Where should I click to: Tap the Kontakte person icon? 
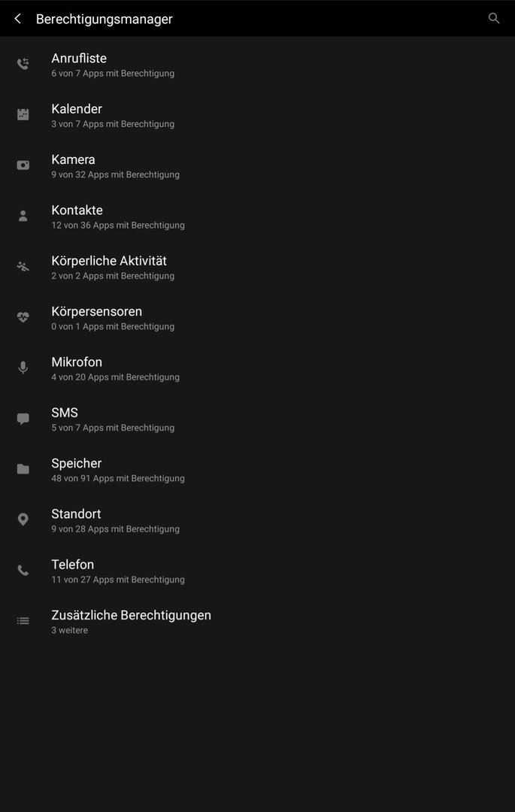coord(23,216)
